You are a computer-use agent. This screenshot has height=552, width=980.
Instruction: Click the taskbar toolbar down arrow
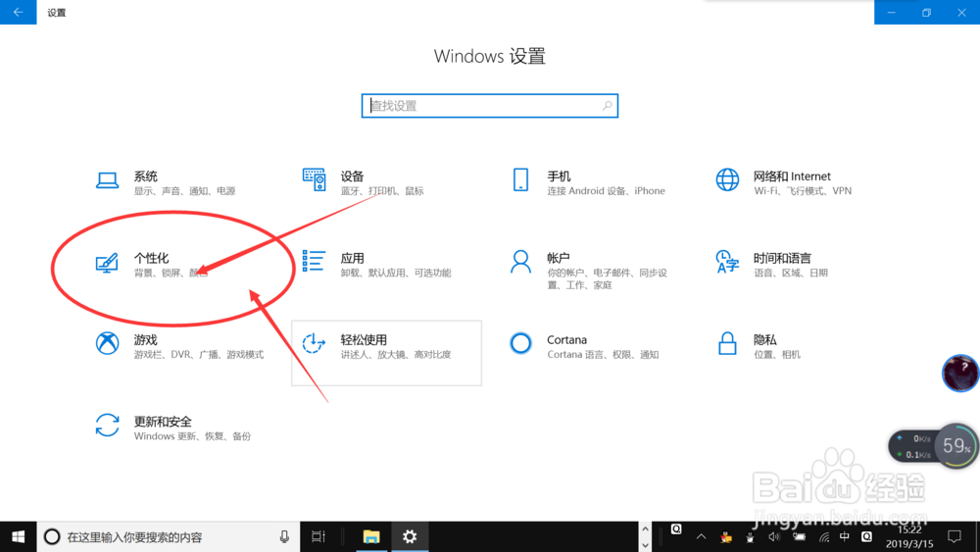pyautogui.click(x=645, y=544)
